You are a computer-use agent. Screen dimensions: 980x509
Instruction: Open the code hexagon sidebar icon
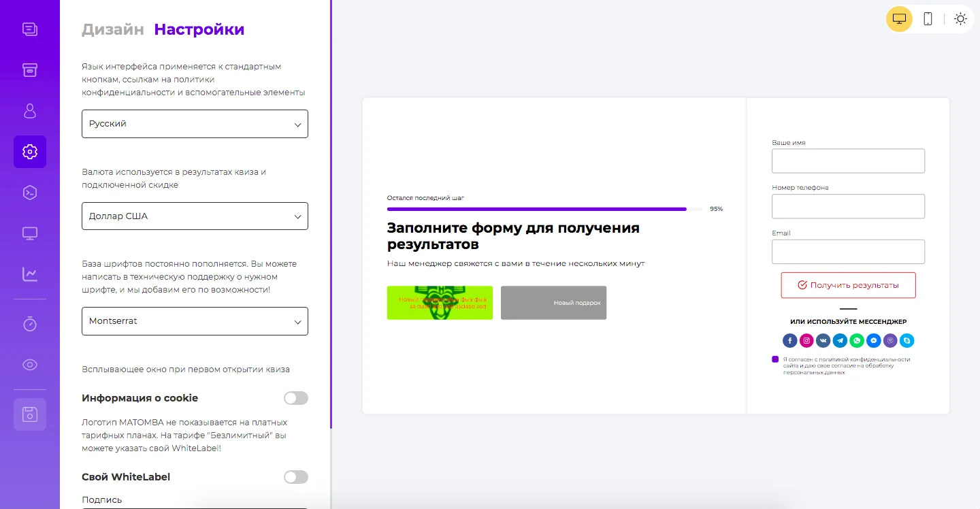30,193
